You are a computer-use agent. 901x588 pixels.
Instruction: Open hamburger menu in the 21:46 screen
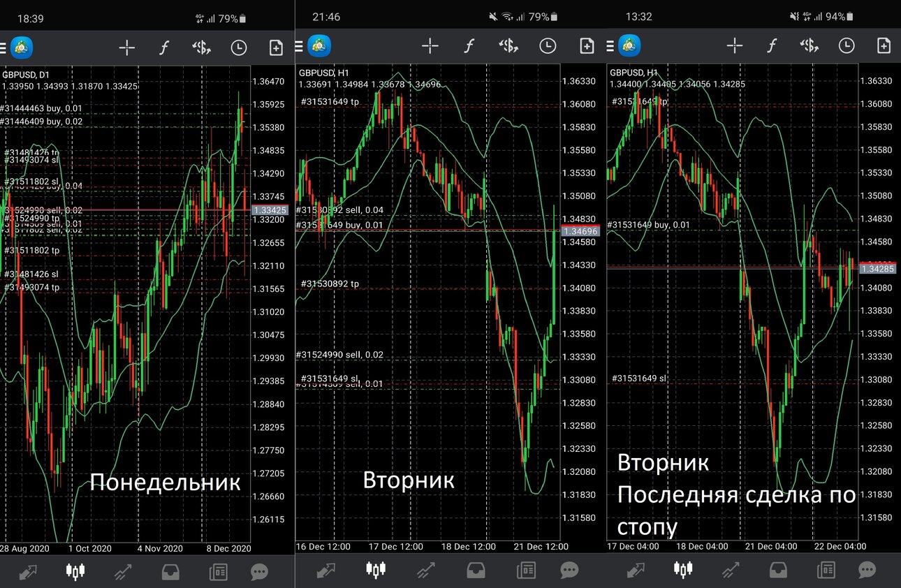[299, 46]
